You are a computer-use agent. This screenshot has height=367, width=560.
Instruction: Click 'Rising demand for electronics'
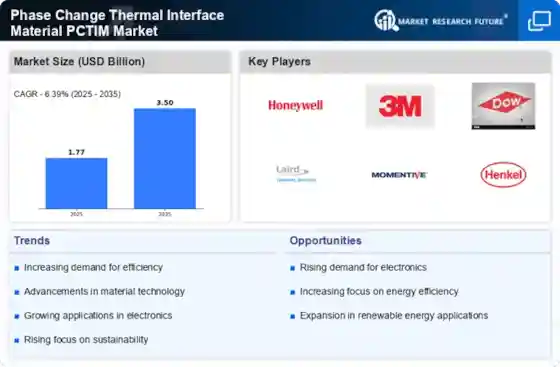click(363, 267)
